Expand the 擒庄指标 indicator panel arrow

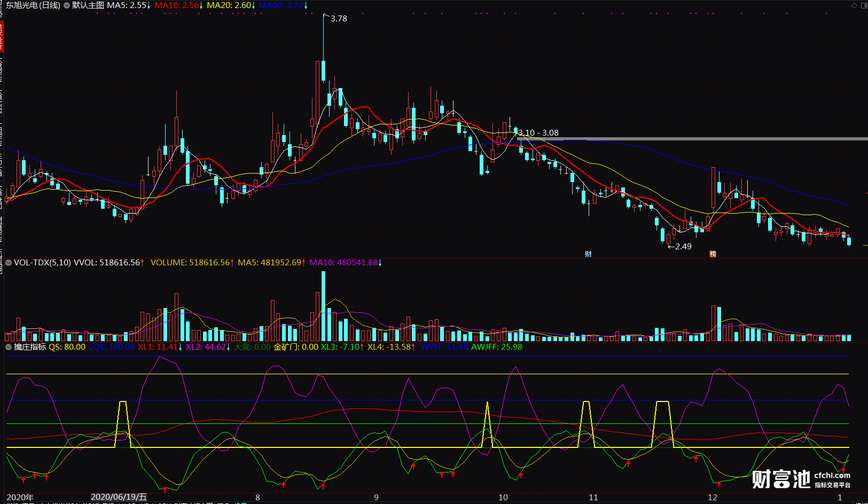click(9, 347)
